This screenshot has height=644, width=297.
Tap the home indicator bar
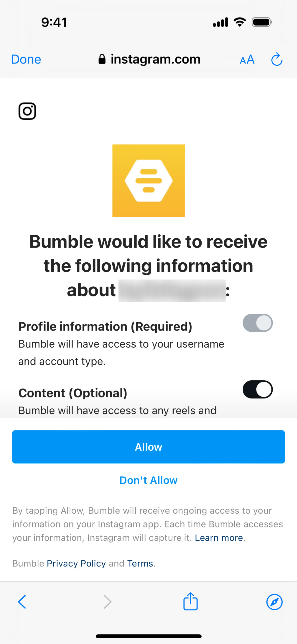[148, 636]
